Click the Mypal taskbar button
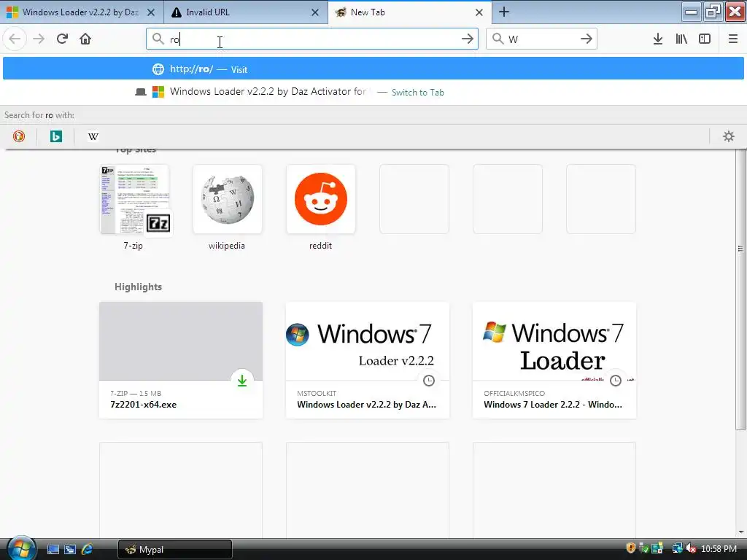Image resolution: width=747 pixels, height=560 pixels. [175, 550]
